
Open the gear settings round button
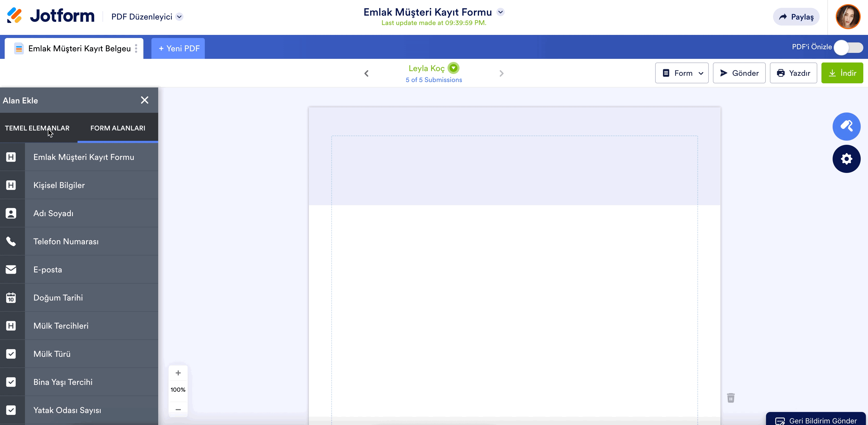846,159
